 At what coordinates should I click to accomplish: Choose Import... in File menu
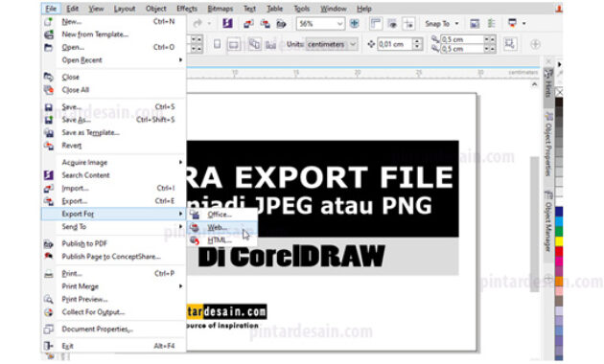[114, 188]
